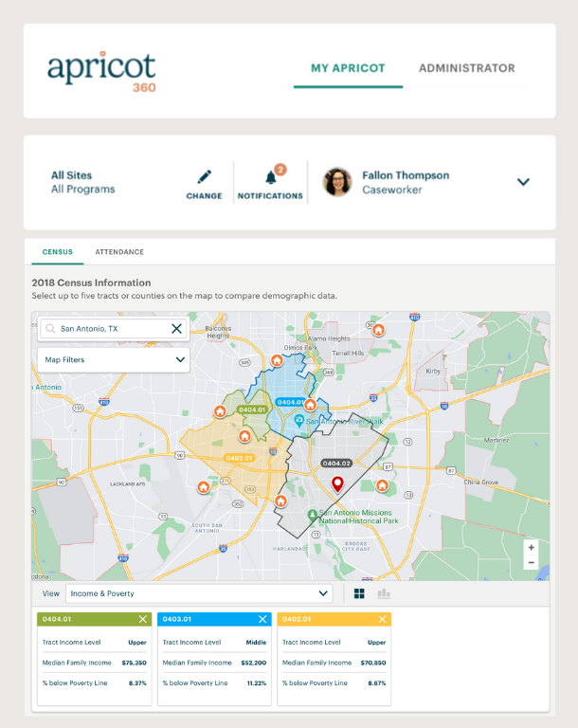Click the pencil Change icon
This screenshot has height=728, width=578.
coord(204,177)
